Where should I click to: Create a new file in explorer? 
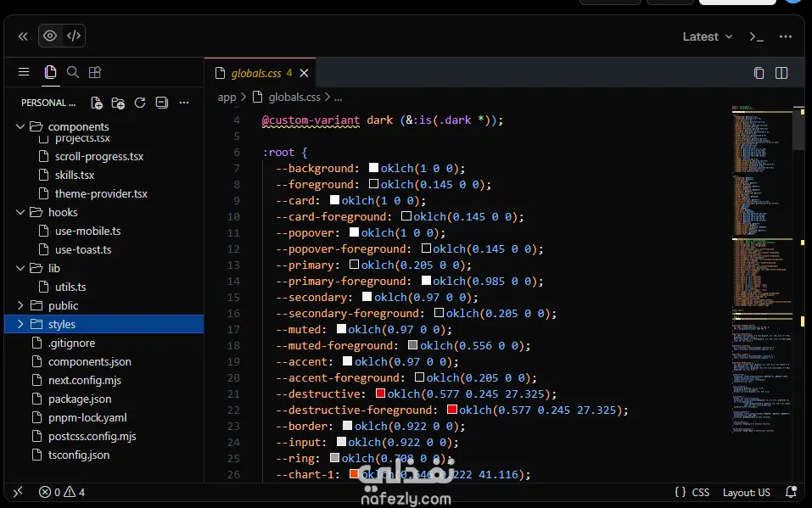pyautogui.click(x=97, y=103)
